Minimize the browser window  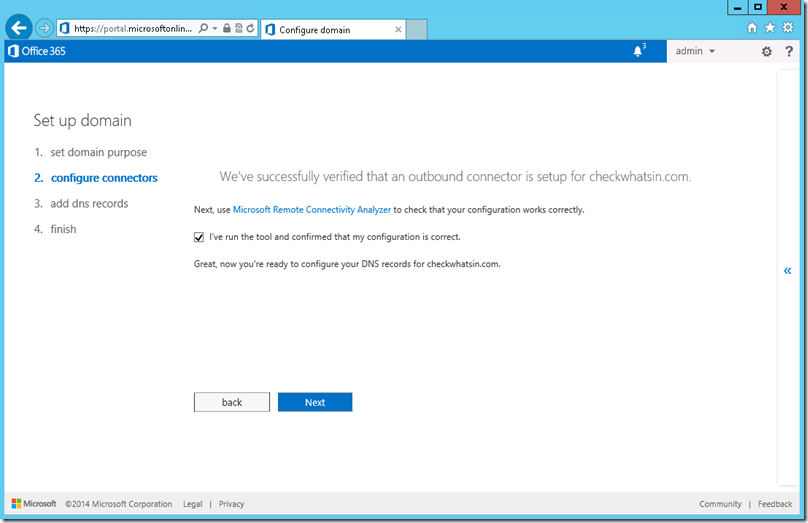tap(737, 7)
